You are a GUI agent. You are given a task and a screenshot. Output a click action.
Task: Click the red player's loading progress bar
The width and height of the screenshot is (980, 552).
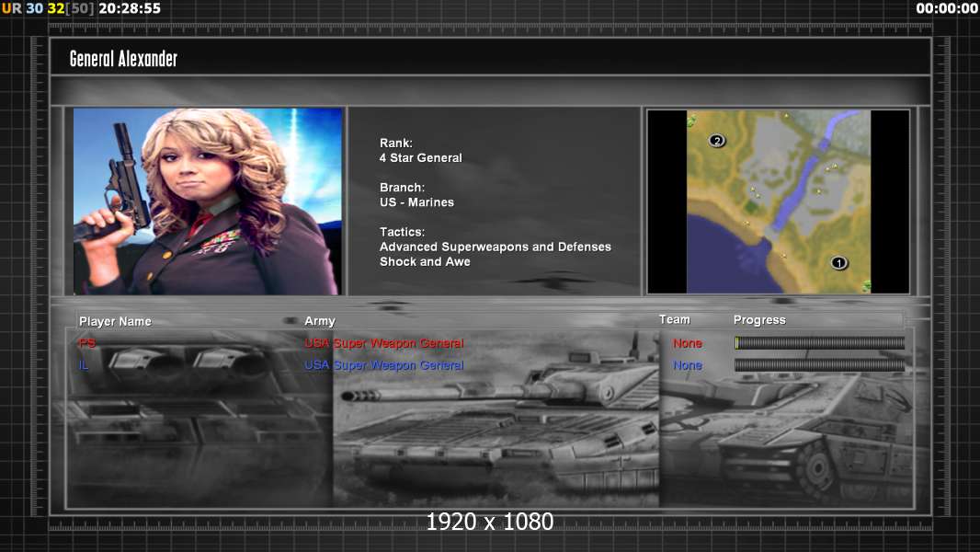pos(819,342)
